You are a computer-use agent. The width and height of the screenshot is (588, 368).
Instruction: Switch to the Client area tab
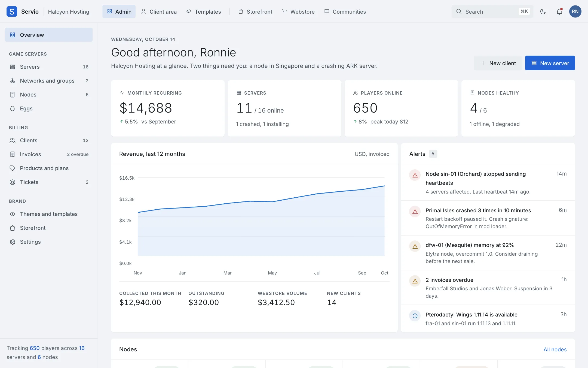tap(159, 11)
